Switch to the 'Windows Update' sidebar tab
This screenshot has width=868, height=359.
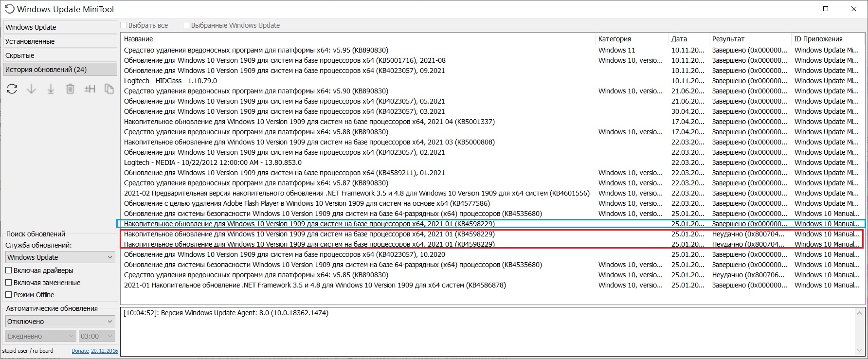click(60, 27)
